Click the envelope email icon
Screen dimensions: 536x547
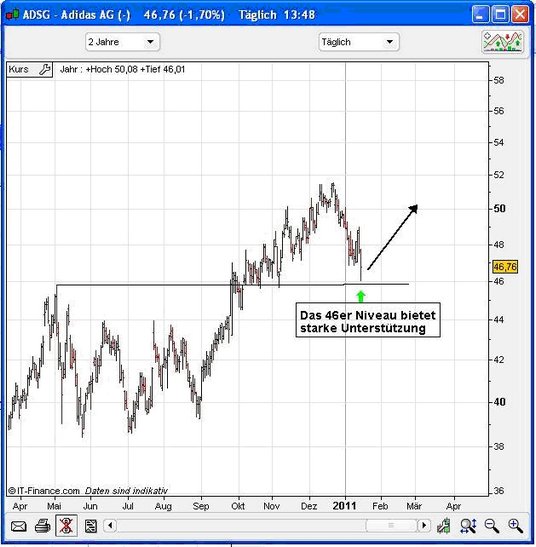click(x=18, y=526)
